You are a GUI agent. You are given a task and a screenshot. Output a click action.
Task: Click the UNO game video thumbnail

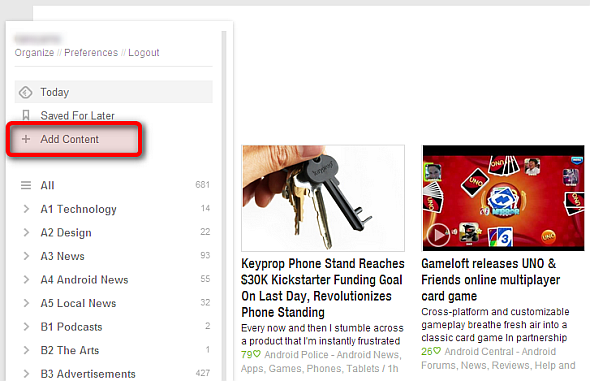[x=503, y=198]
